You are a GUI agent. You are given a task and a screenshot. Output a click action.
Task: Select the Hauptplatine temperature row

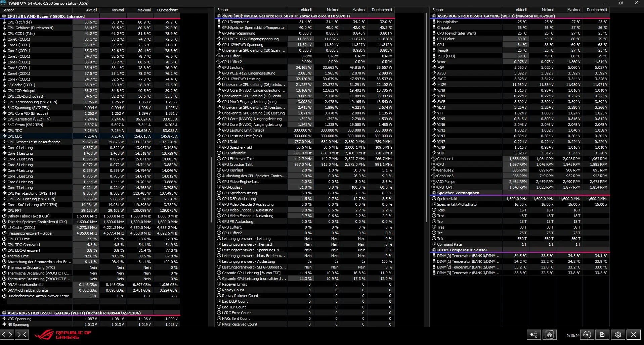coord(520,22)
